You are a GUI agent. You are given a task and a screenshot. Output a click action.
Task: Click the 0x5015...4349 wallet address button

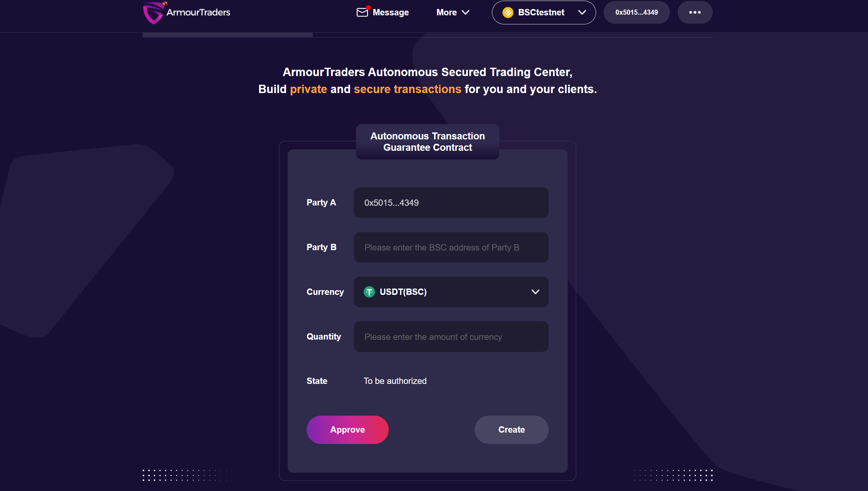point(636,12)
